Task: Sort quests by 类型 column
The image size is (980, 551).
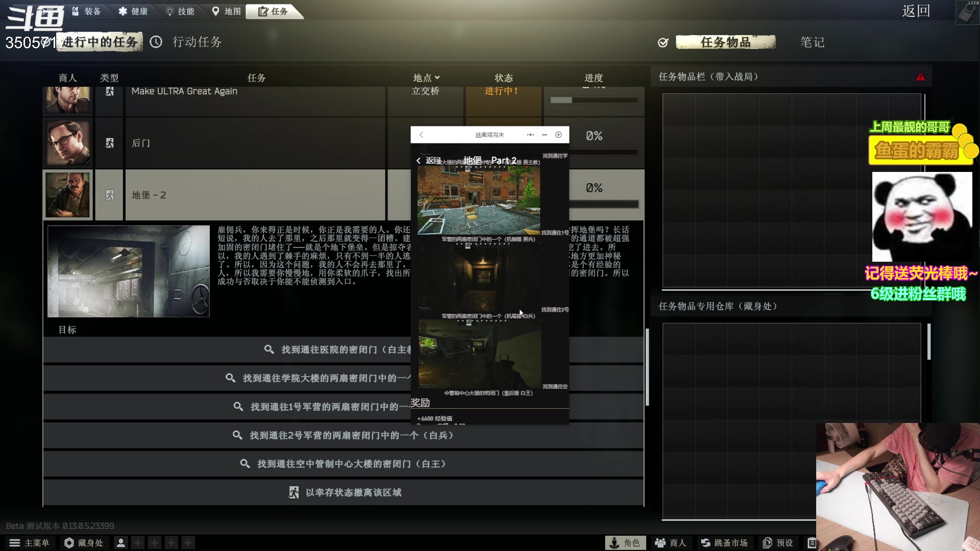Action: click(109, 78)
